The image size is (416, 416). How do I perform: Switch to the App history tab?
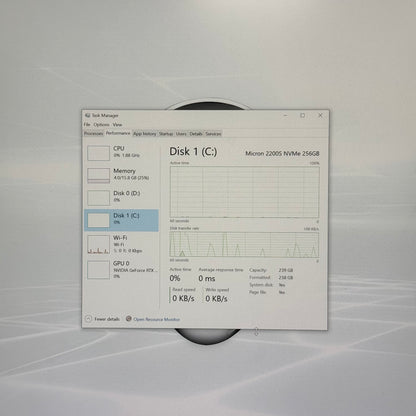click(x=145, y=134)
